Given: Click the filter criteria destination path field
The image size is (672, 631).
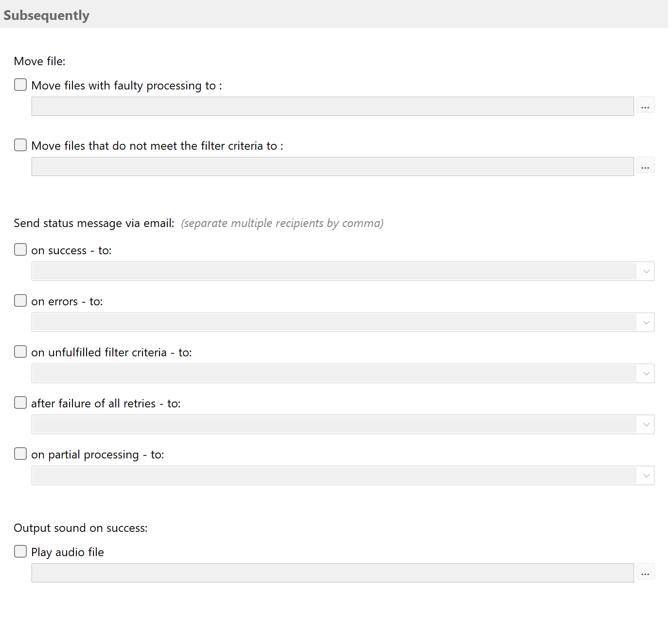Looking at the screenshot, I should pos(333,166).
